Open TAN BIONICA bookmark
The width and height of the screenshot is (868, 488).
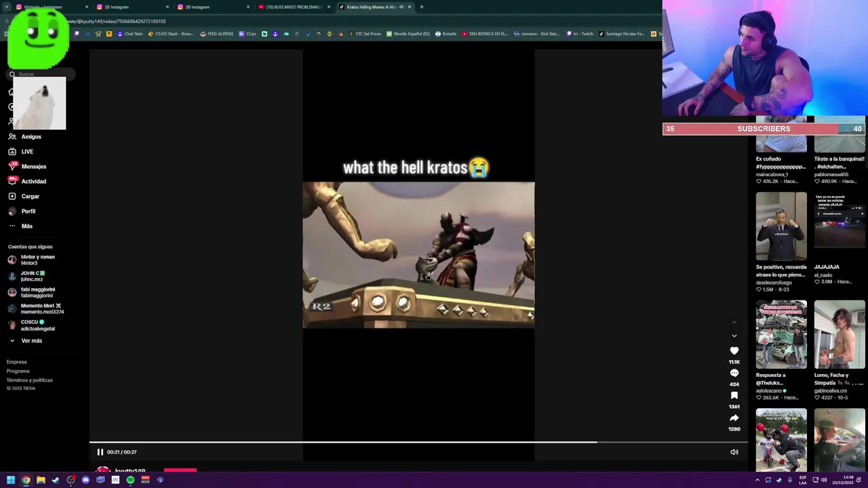485,34
